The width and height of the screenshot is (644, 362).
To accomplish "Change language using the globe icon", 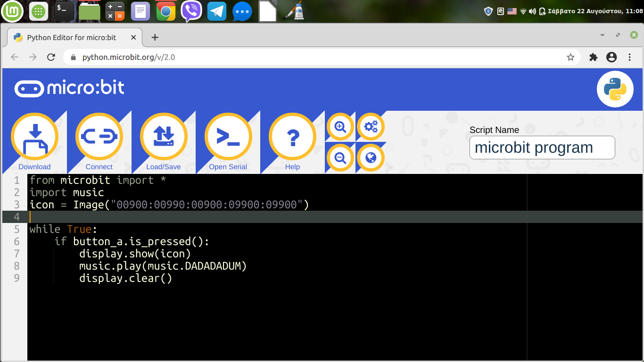I will tap(371, 157).
